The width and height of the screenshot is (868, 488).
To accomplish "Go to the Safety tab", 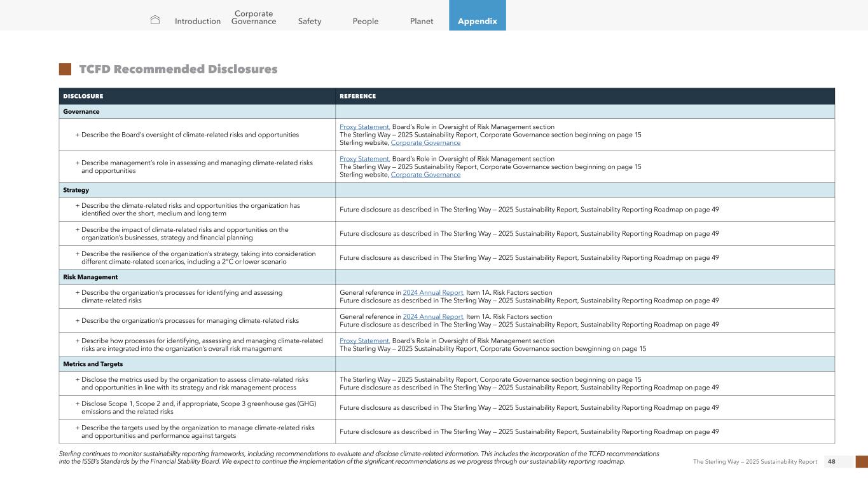I will tap(310, 22).
